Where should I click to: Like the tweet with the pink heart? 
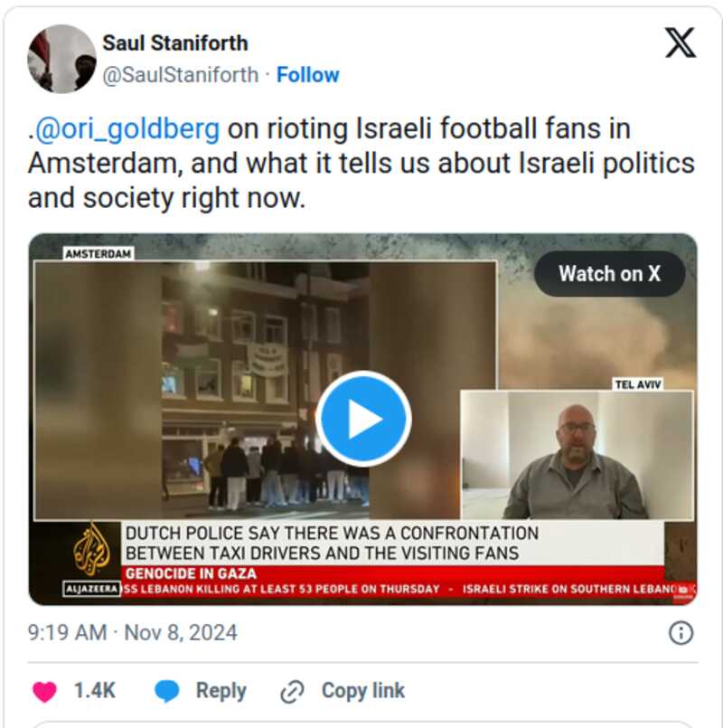click(44, 691)
